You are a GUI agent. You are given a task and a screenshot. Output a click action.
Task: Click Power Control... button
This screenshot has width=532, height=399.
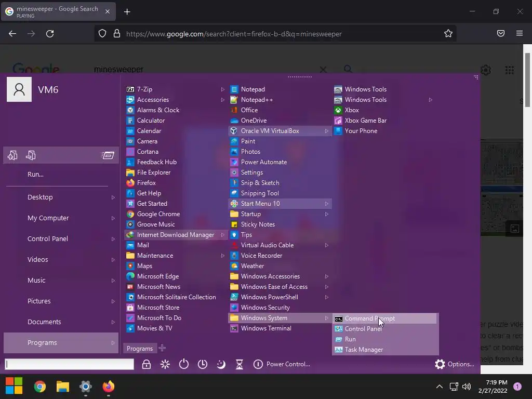(x=282, y=364)
